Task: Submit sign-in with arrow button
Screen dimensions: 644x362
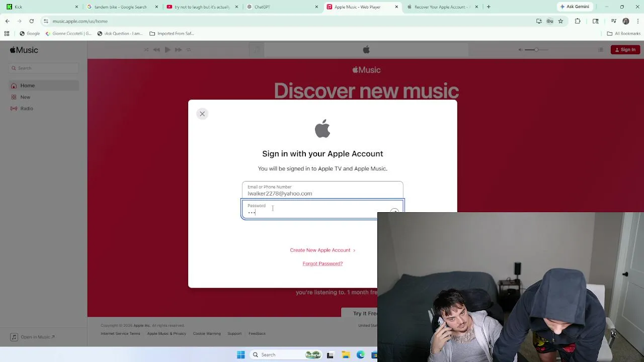Action: point(395,212)
